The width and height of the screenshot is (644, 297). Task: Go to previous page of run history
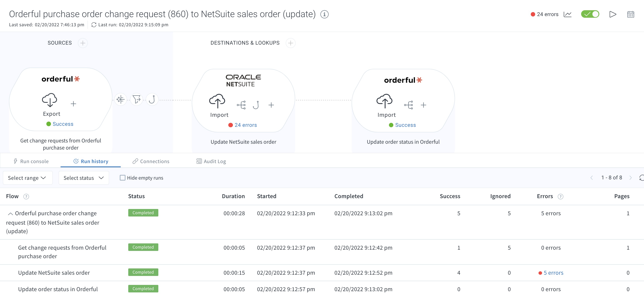[x=592, y=178]
